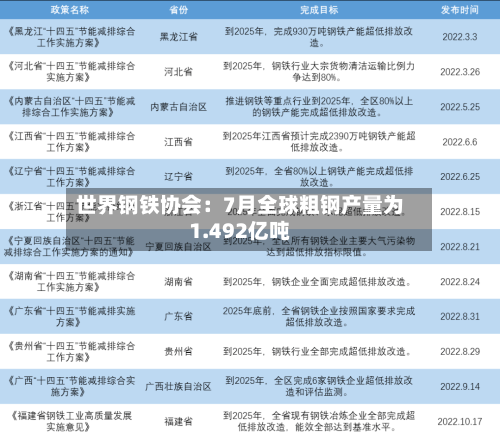
Task: Click the 《江西省"十四五"节能减排综合工作方案》 policy name
Action: tap(71, 142)
